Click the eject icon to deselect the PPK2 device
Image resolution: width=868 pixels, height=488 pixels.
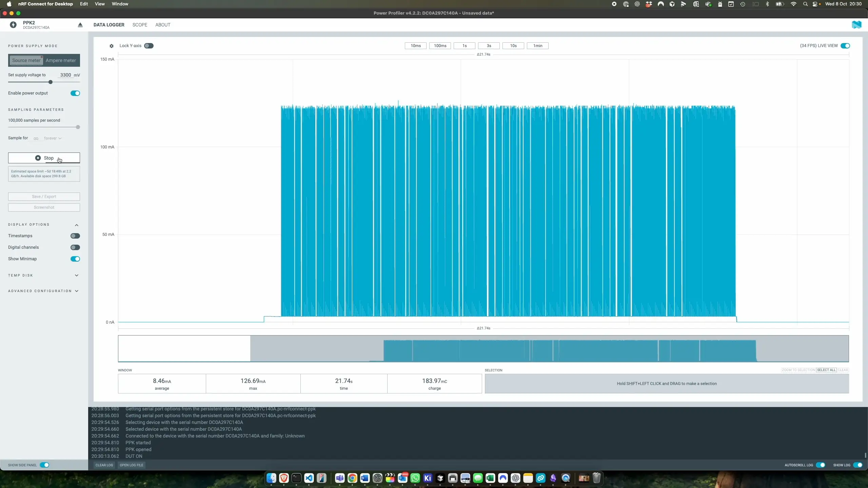(80, 25)
